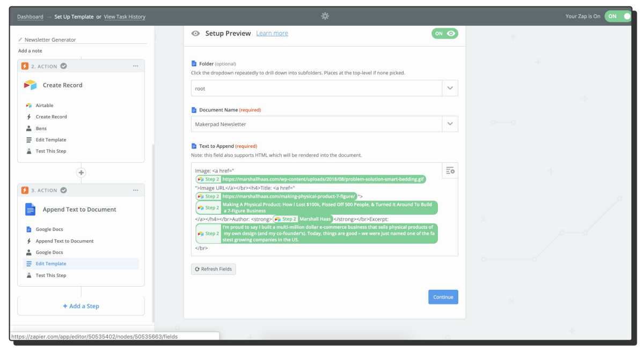Click the Zapier logo at top center
This screenshot has width=644, height=358.
(325, 16)
